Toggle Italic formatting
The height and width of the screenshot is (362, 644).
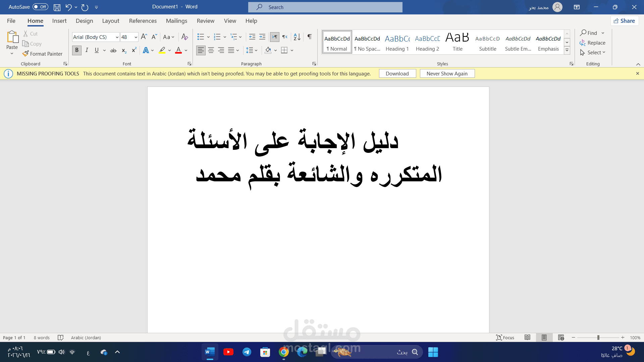(x=87, y=50)
